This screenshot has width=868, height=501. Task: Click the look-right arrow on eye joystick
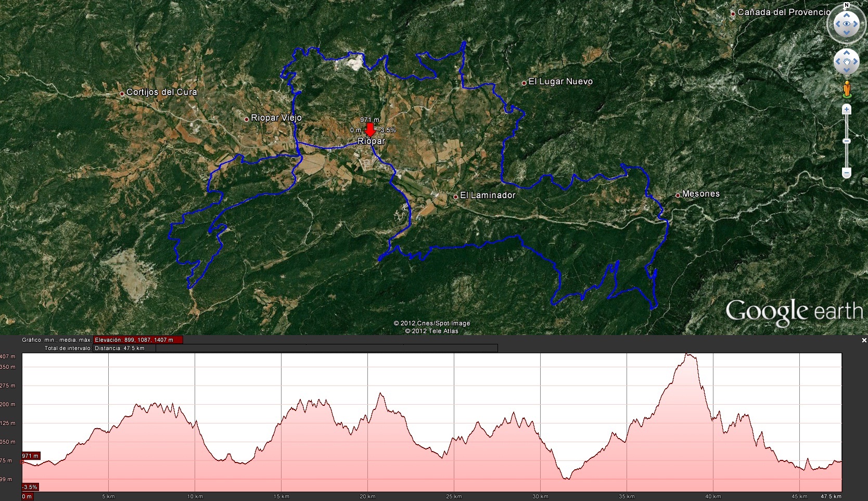(x=856, y=24)
